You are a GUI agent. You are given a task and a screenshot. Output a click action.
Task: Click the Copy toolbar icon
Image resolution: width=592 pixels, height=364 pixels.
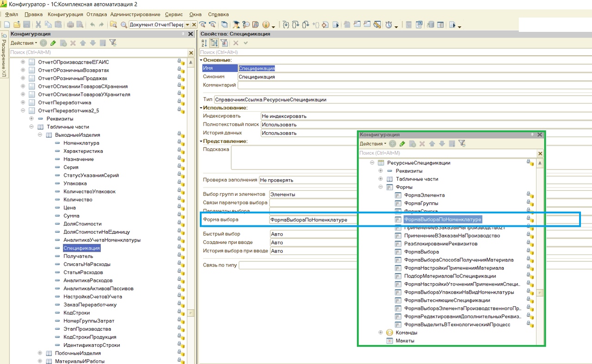point(48,24)
